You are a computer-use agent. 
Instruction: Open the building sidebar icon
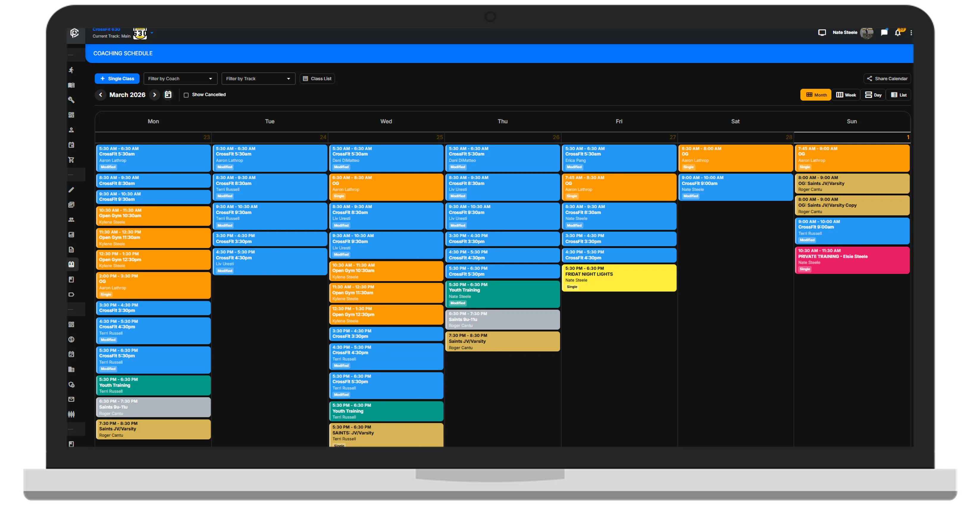[x=71, y=369]
